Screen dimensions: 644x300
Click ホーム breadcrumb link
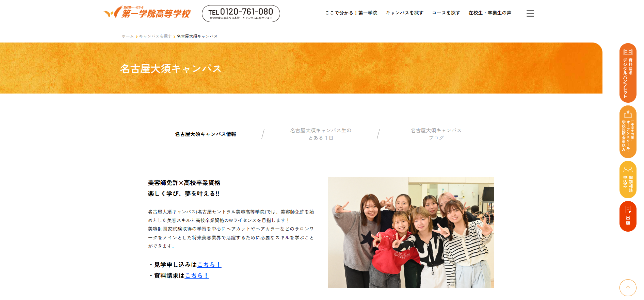click(128, 36)
